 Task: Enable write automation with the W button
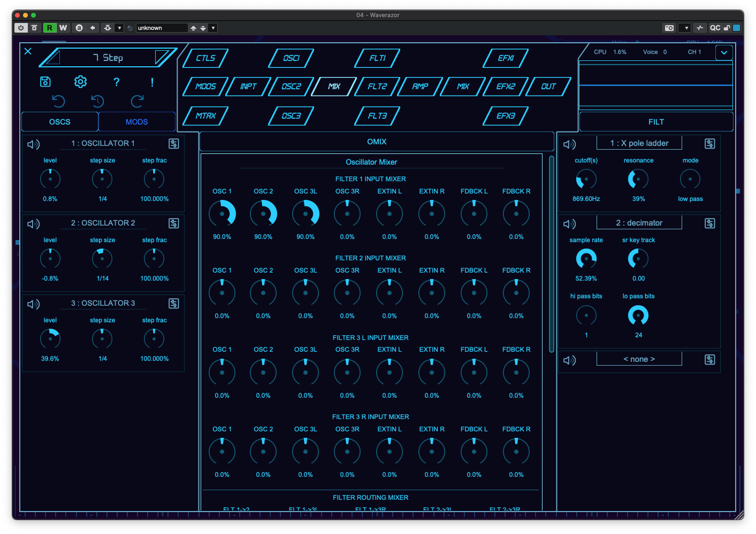[x=64, y=27]
